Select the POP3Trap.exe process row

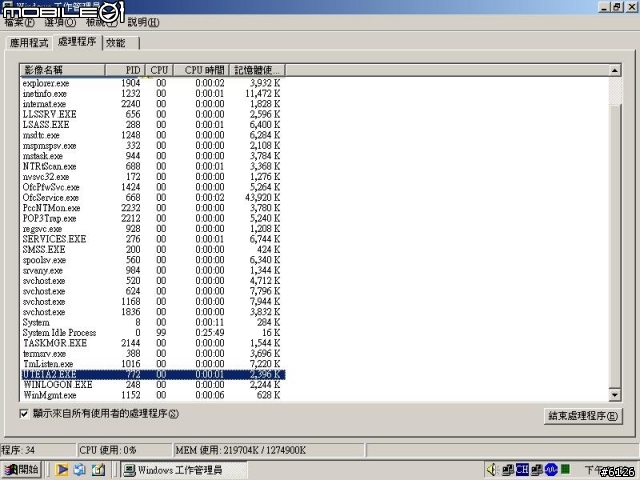pos(152,218)
